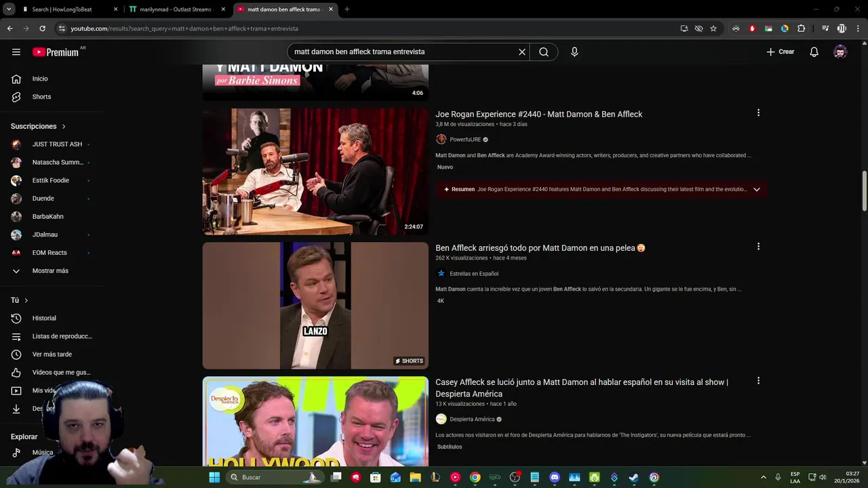This screenshot has width=868, height=488.
Task: Open Esttik Foodie subscription
Action: [52, 180]
